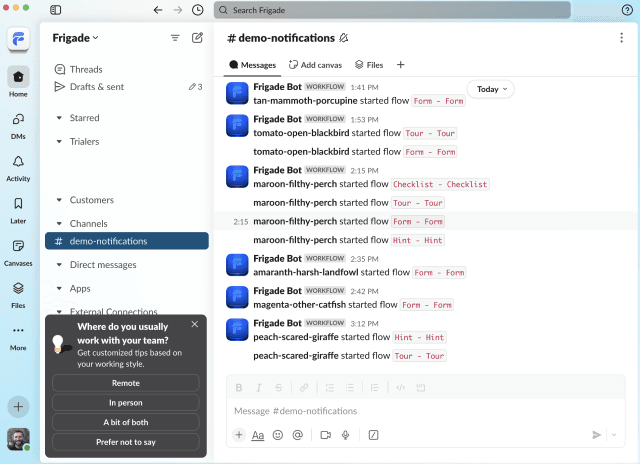The height and width of the screenshot is (464, 640).
Task: Open More options in left rail
Action: click(x=18, y=338)
